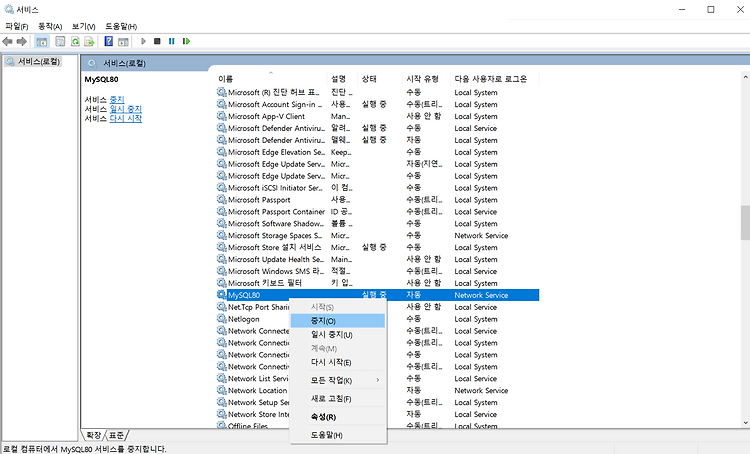The height and width of the screenshot is (454, 750).
Task: Sort by the 상태 column header
Action: point(380,78)
